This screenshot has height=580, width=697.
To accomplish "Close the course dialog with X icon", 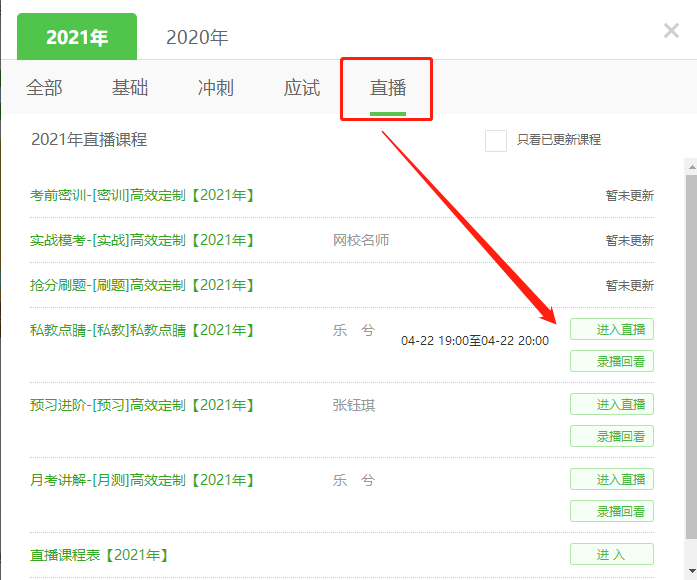I will 671,31.
